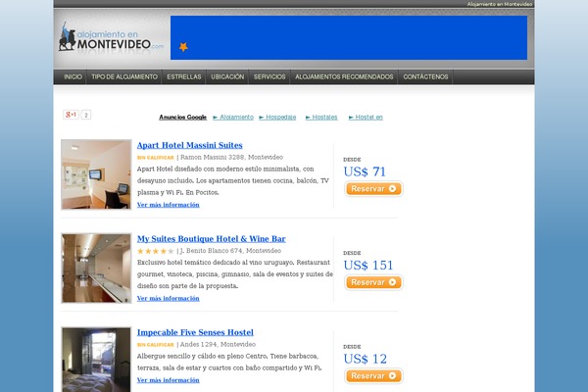Open the Apart Hotel Massini Suites room photo

click(x=96, y=174)
